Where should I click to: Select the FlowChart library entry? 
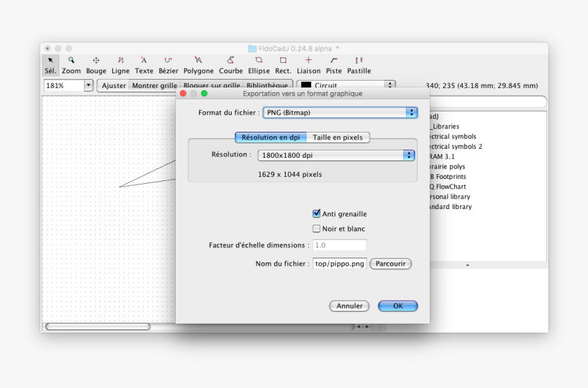[448, 186]
